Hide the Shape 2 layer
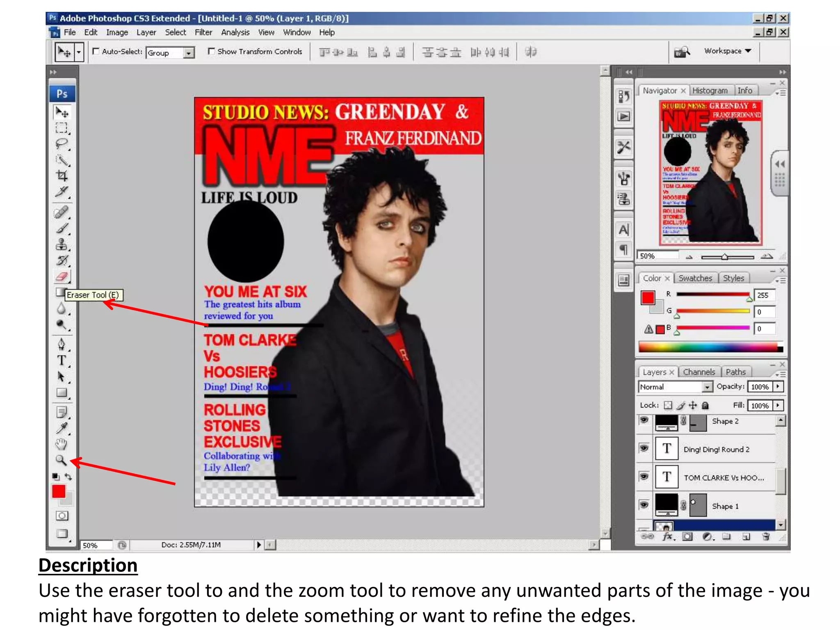Viewport: 840px width, 630px height. (x=644, y=420)
